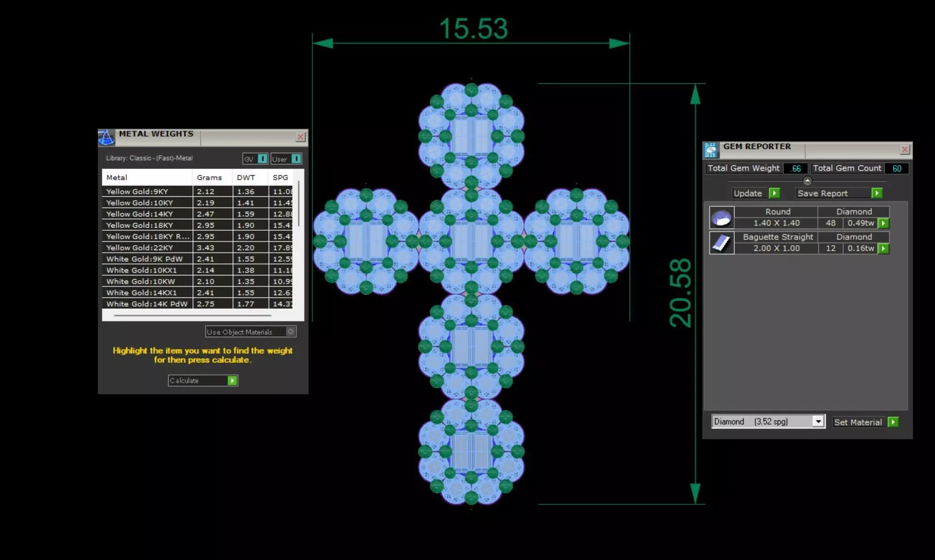Click green arrow beside Save Report

877,193
